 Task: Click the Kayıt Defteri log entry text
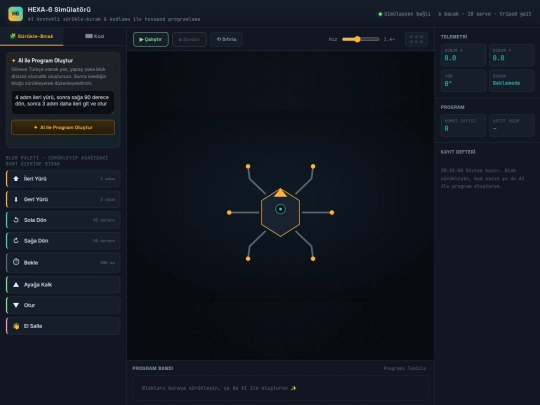[482, 178]
